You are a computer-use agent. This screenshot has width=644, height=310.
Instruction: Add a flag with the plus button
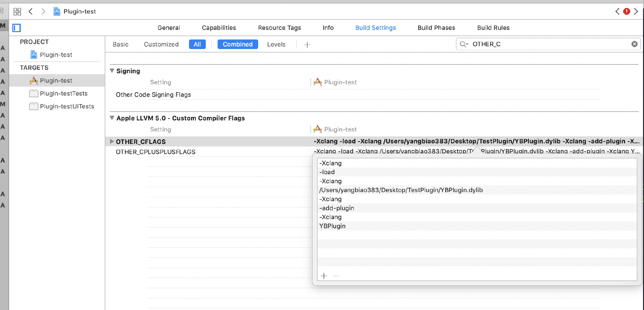pos(324,276)
